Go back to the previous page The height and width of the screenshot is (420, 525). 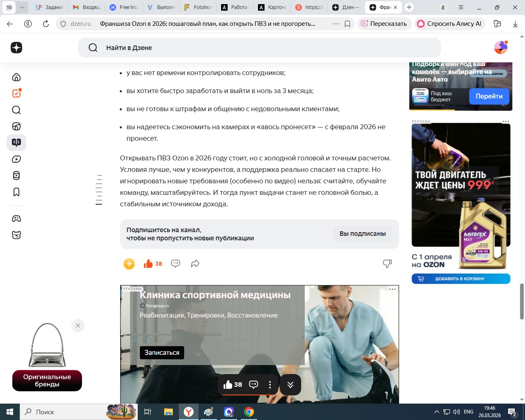pyautogui.click(x=10, y=24)
